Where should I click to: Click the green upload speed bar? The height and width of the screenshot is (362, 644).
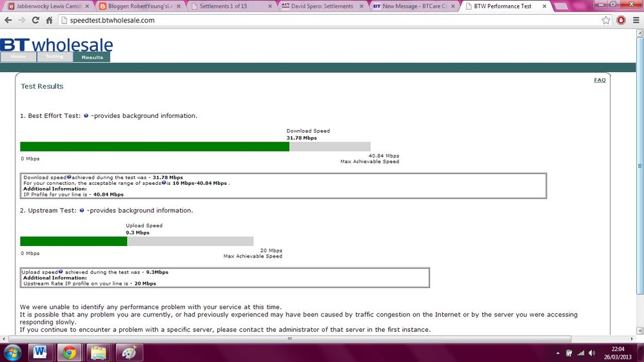point(73,242)
